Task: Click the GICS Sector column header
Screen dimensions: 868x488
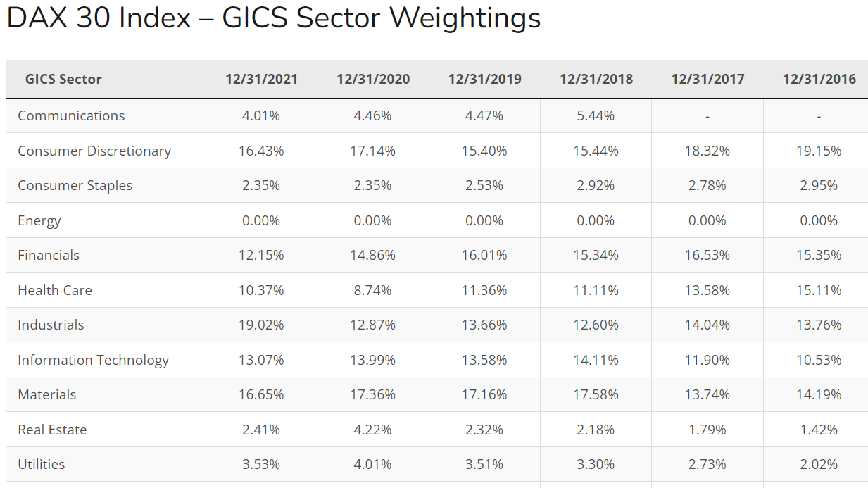Action: click(x=63, y=80)
